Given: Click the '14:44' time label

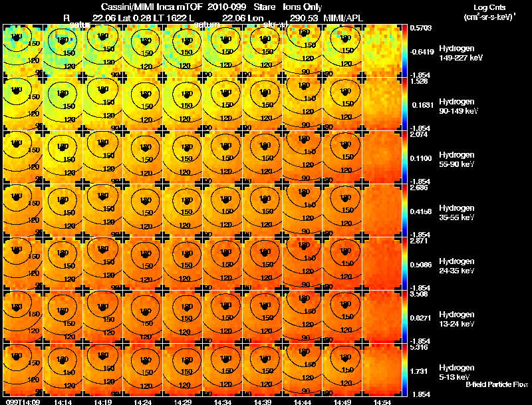Looking at the screenshot, I should tap(303, 402).
